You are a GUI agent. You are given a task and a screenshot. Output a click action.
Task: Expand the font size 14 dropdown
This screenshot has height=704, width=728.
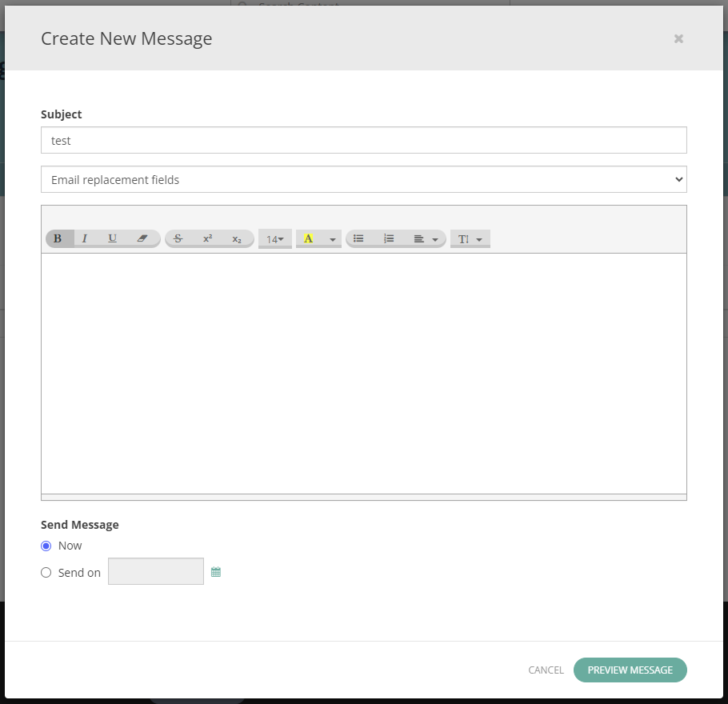click(x=275, y=239)
